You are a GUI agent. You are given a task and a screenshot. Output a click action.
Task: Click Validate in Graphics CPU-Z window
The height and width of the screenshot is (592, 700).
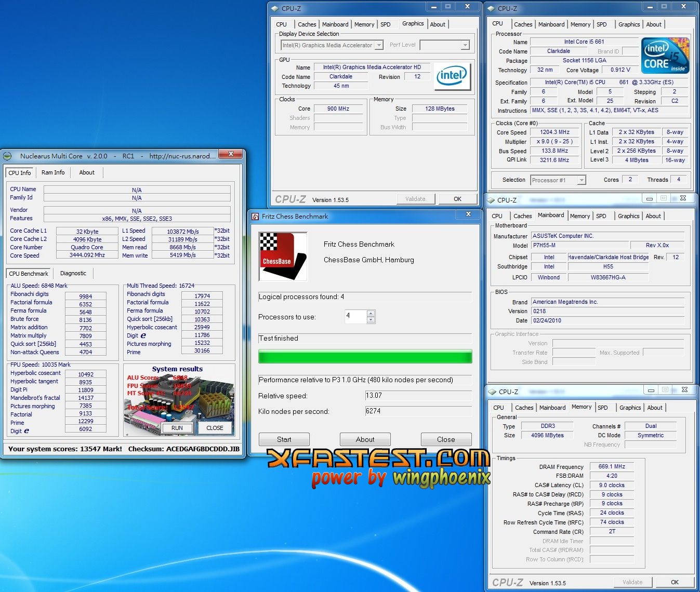click(415, 199)
